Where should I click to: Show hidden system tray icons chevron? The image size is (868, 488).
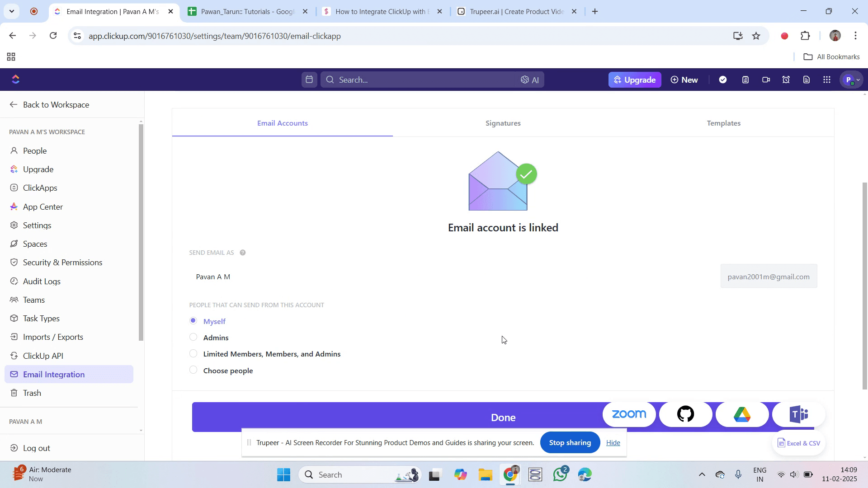702,474
